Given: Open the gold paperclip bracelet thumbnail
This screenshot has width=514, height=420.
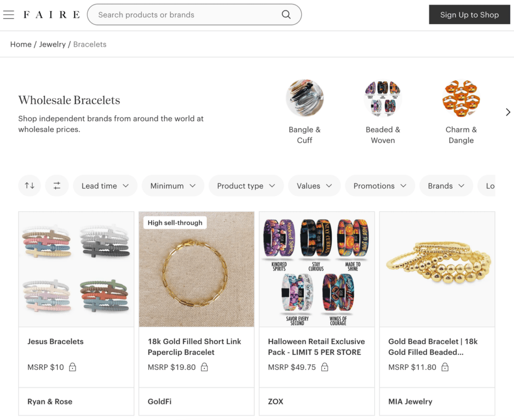Looking at the screenshot, I should pyautogui.click(x=196, y=269).
